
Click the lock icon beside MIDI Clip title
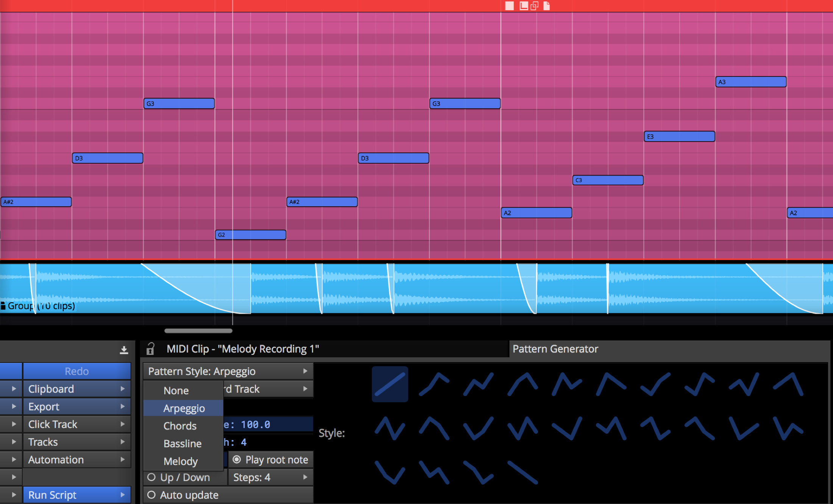click(x=150, y=348)
